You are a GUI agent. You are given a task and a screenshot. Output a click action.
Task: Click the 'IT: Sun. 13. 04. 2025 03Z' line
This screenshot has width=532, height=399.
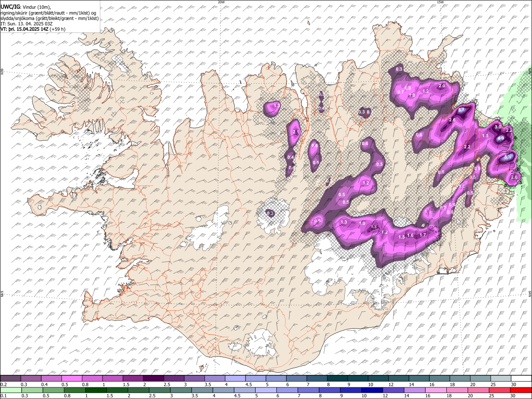tap(26, 24)
